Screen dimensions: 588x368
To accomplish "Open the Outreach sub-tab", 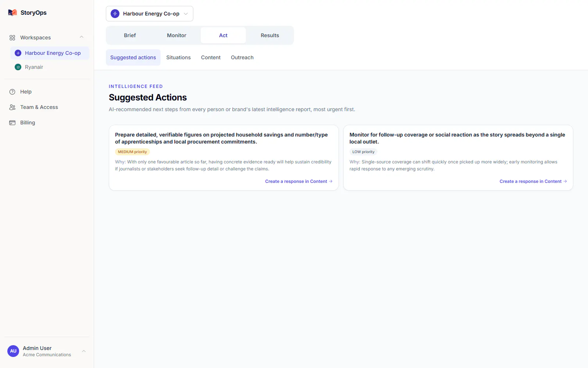I will point(242,57).
